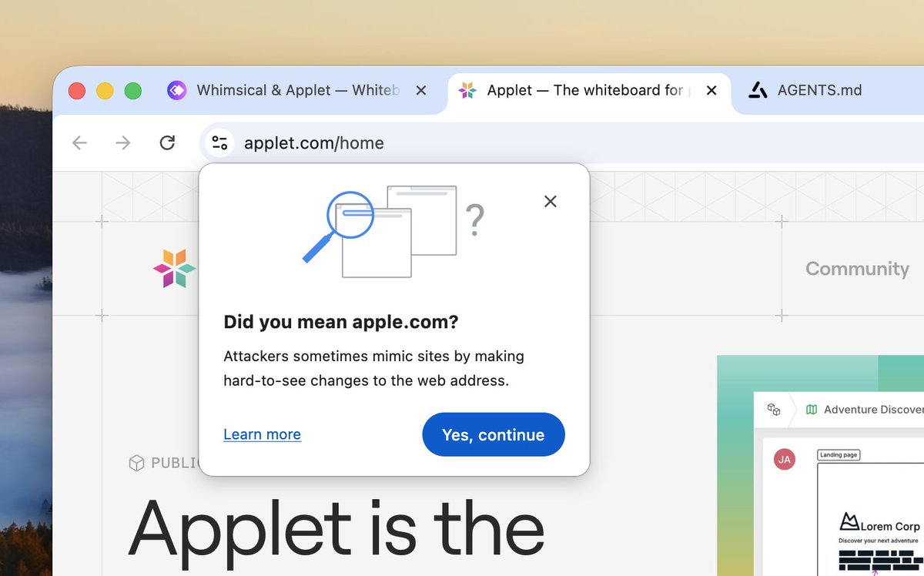Click the Adventure Discover breadcrumb
Screen dimensions: 924x576
click(873, 410)
